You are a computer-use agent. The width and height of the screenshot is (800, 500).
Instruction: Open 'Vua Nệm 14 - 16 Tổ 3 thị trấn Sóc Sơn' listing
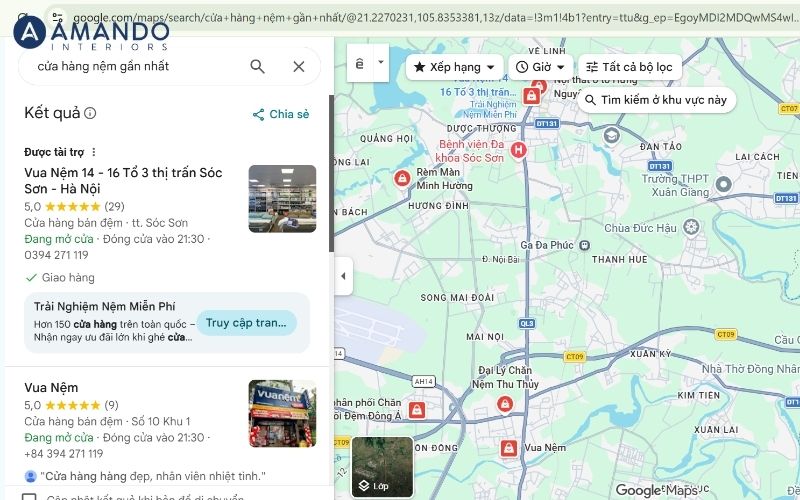(x=123, y=181)
